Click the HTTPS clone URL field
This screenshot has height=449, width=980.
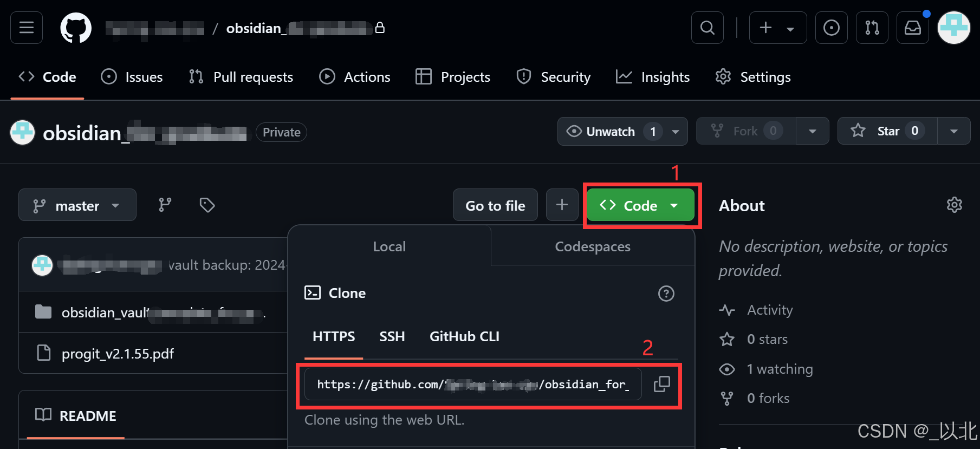pos(473,385)
